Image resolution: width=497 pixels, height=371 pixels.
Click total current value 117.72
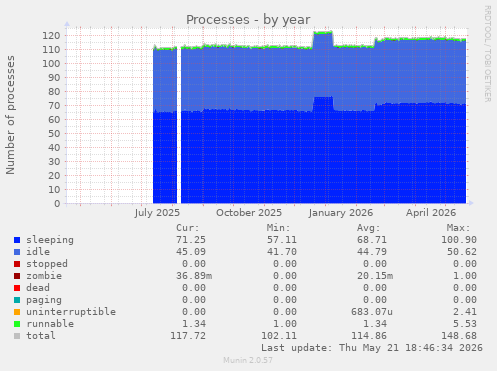[188, 336]
